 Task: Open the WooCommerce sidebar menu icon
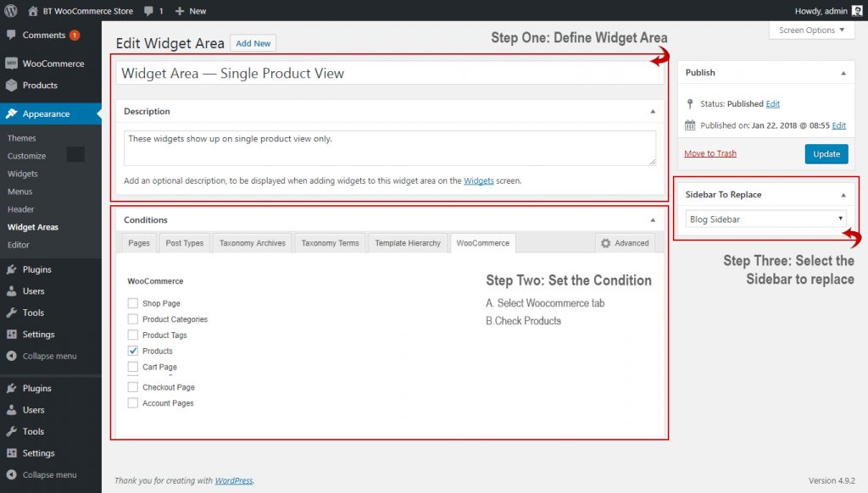pyautogui.click(x=12, y=63)
